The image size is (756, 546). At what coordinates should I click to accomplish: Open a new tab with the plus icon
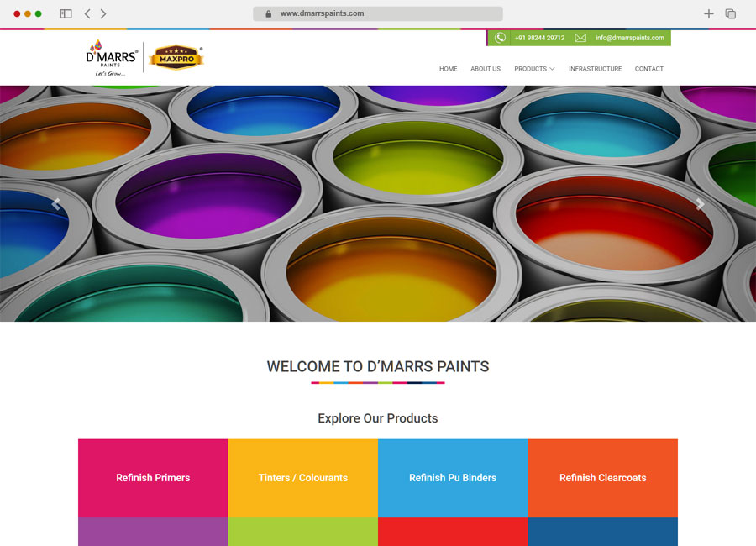coord(708,14)
